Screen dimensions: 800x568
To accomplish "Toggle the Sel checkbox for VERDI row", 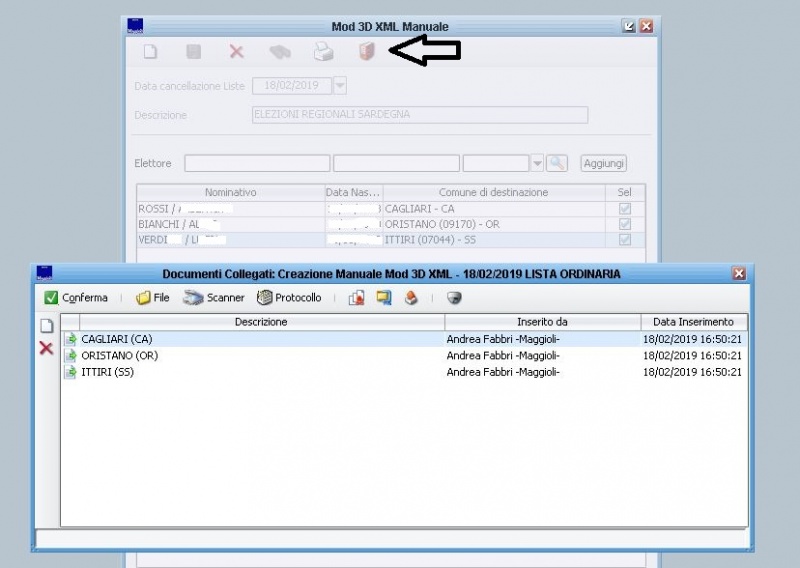I will click(x=624, y=239).
